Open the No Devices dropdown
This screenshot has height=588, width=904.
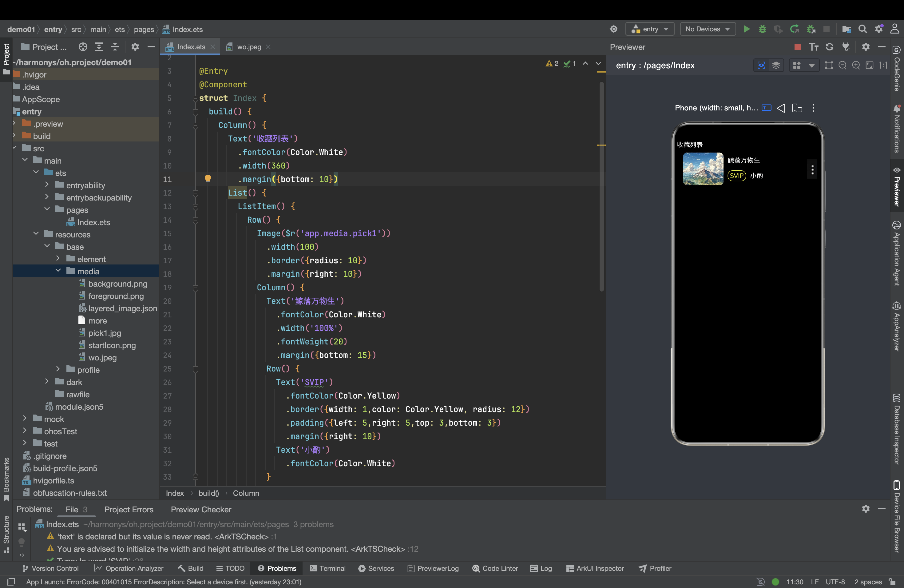[707, 29]
